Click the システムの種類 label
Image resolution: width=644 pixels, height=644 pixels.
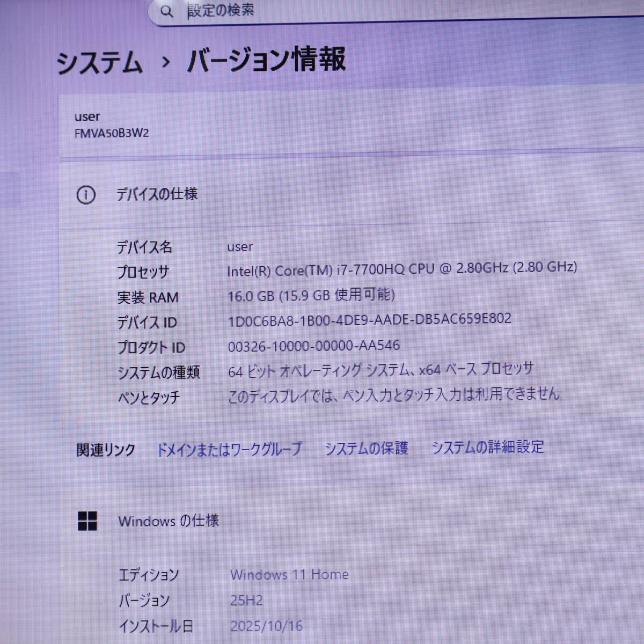click(x=159, y=372)
